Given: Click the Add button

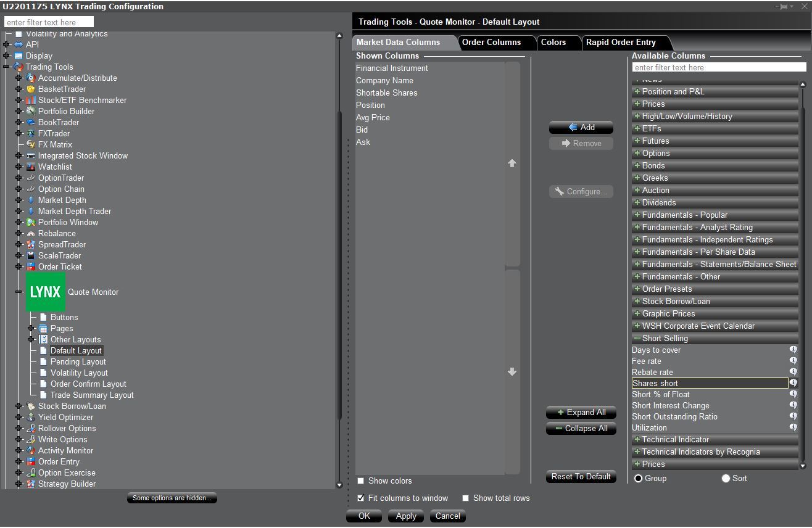Looking at the screenshot, I should tap(581, 128).
